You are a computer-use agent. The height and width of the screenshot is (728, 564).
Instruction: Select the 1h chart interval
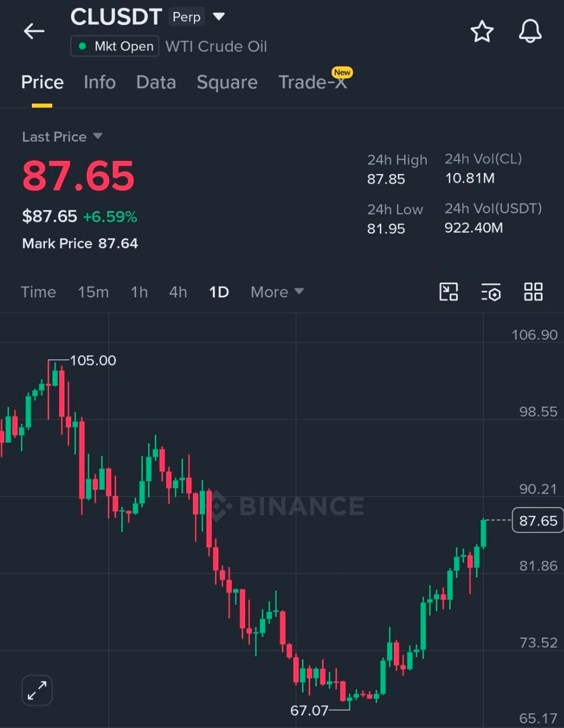[139, 292]
